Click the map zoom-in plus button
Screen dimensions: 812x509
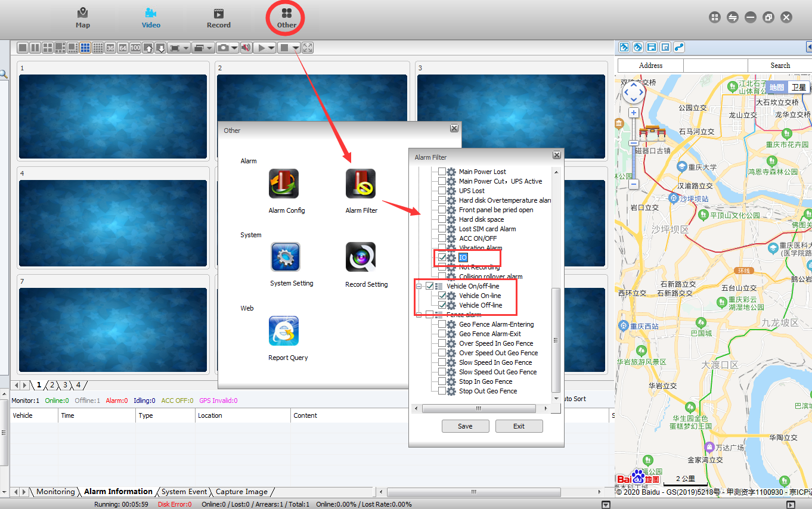coord(633,113)
